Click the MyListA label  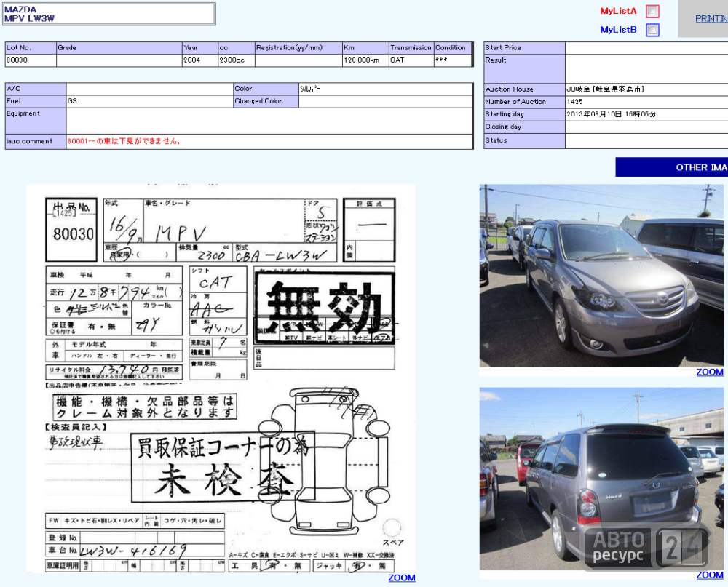click(x=618, y=11)
